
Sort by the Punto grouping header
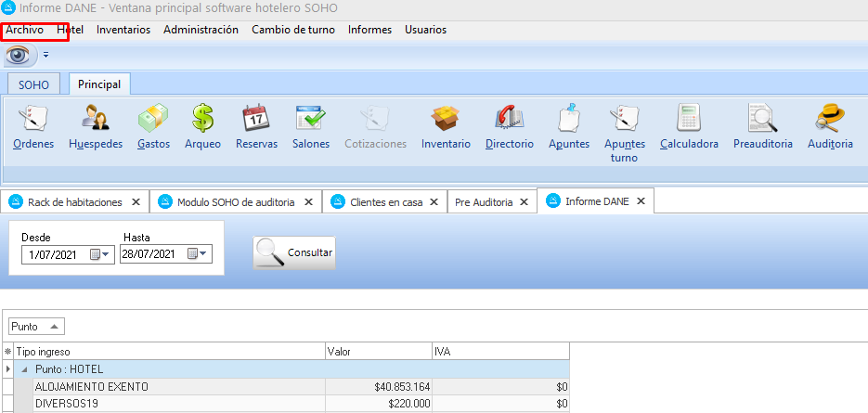point(36,326)
